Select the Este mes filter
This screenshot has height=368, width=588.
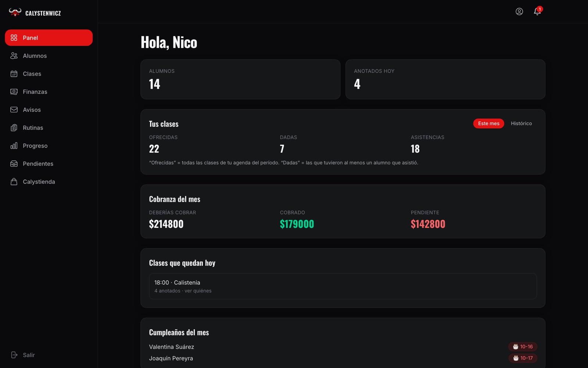(489, 123)
